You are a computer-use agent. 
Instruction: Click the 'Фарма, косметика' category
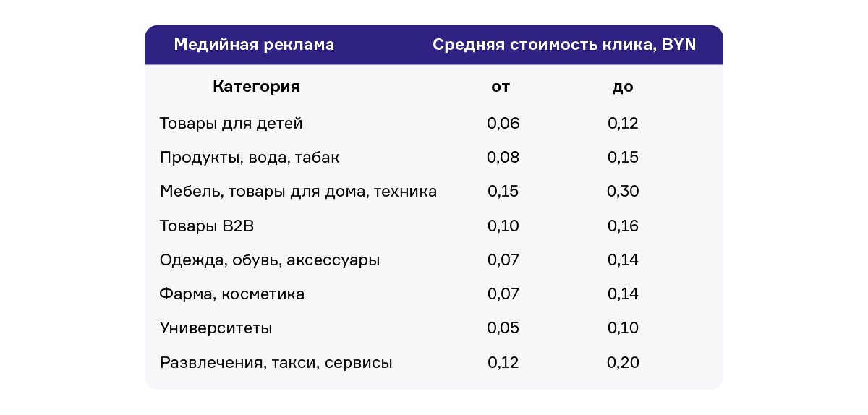(232, 294)
